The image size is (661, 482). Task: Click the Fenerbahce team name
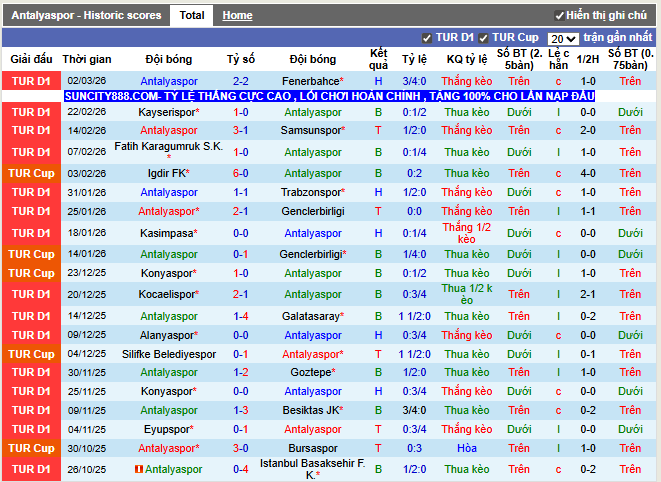pos(311,81)
